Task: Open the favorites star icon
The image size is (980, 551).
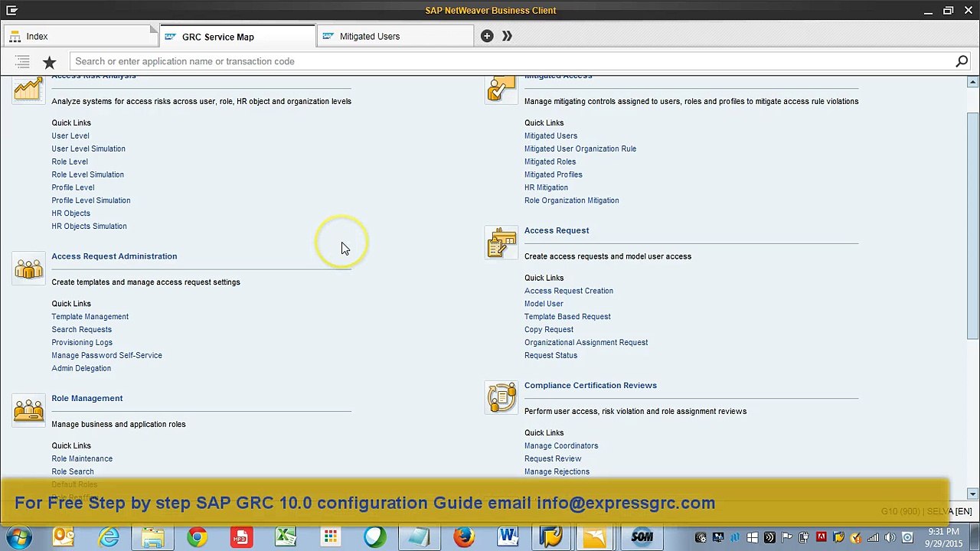Action: pyautogui.click(x=50, y=61)
